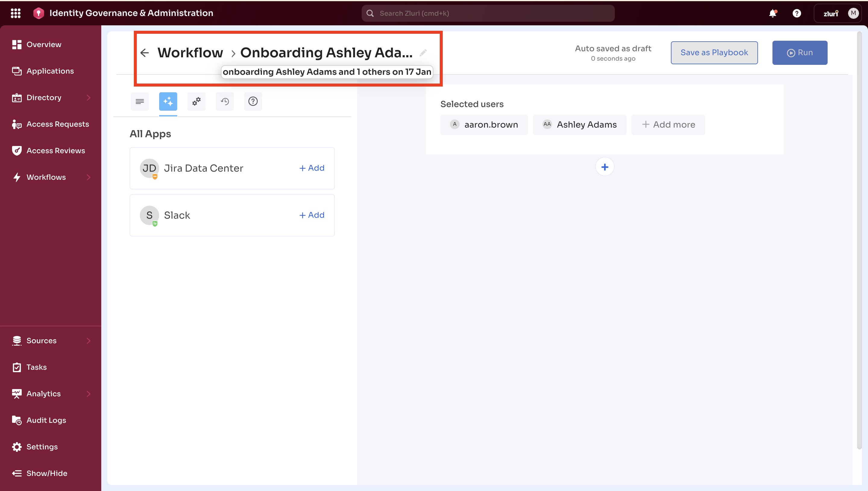Click the plus icon below Selected users
The image size is (868, 491).
coord(605,166)
